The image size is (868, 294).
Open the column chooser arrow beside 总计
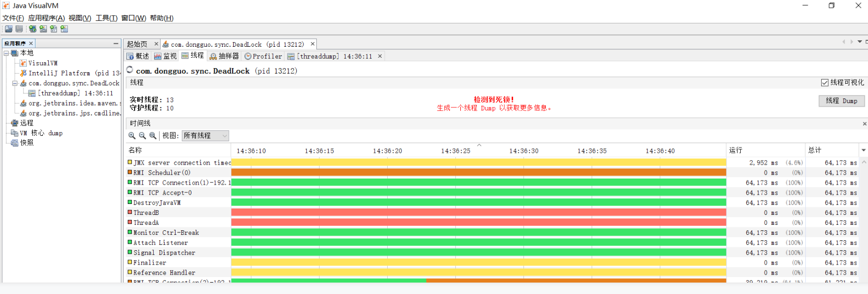click(x=864, y=150)
